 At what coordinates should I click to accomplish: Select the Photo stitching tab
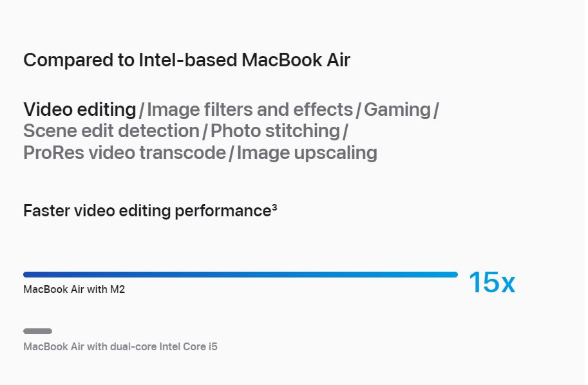click(275, 131)
